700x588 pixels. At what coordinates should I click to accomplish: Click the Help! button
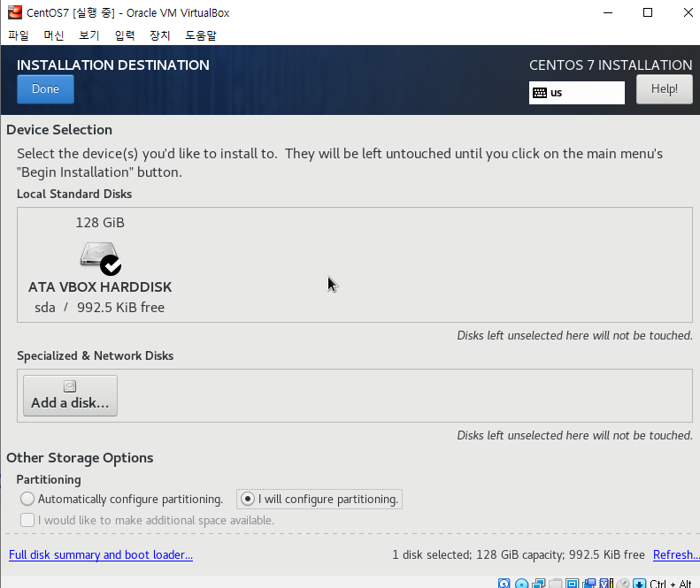pyautogui.click(x=665, y=89)
